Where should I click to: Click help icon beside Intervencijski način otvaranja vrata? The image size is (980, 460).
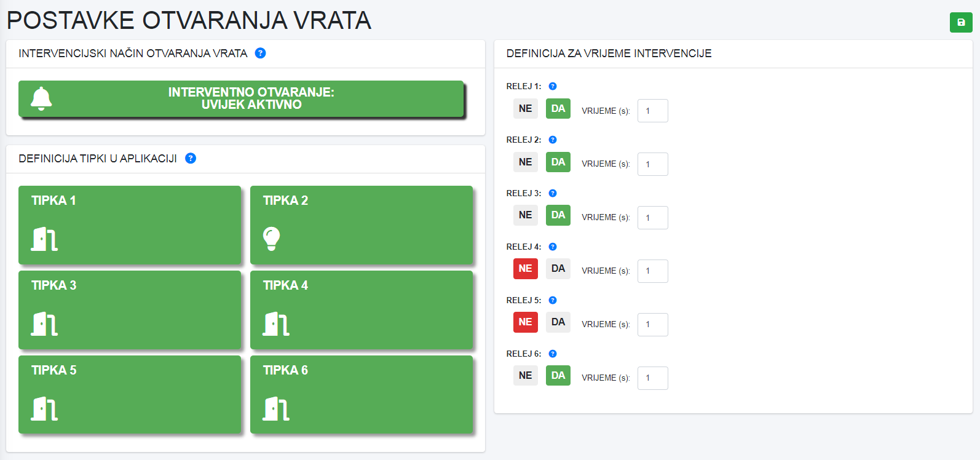[x=260, y=54]
